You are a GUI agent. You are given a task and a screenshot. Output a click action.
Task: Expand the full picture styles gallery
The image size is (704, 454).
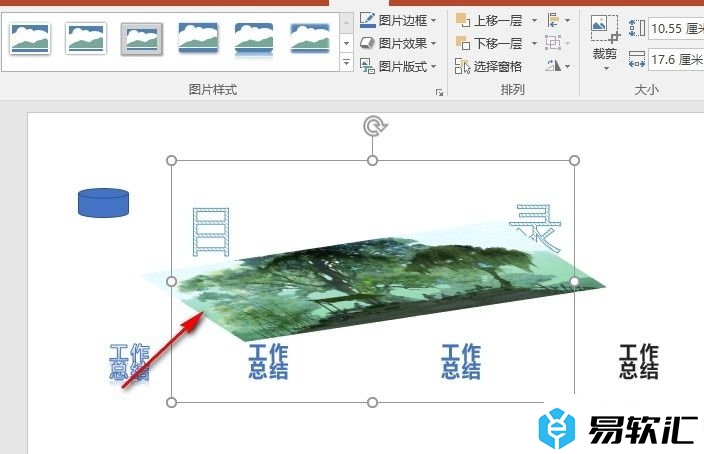(x=346, y=62)
